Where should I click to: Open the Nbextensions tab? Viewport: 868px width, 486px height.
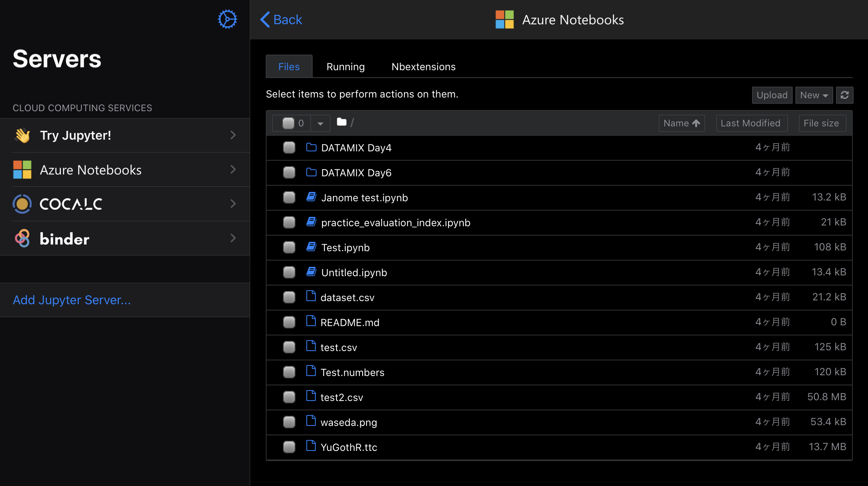click(x=423, y=67)
